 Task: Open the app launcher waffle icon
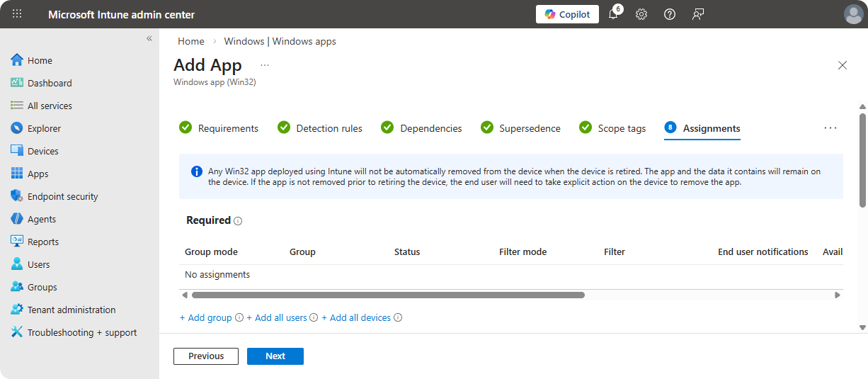coord(17,14)
